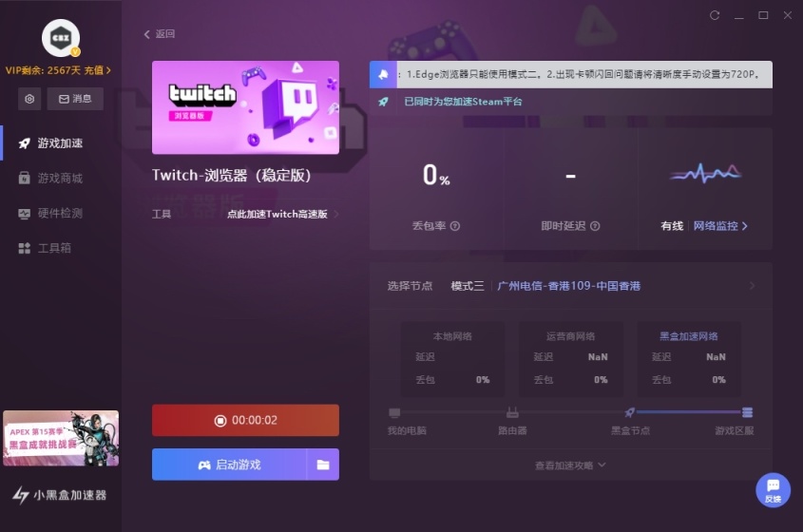This screenshot has height=532, width=803.
Task: Click the 小黑盒加速器 logo
Action: coord(60,495)
